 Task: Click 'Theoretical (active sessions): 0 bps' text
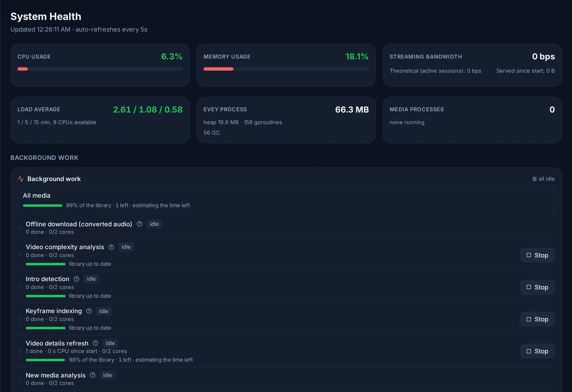435,71
